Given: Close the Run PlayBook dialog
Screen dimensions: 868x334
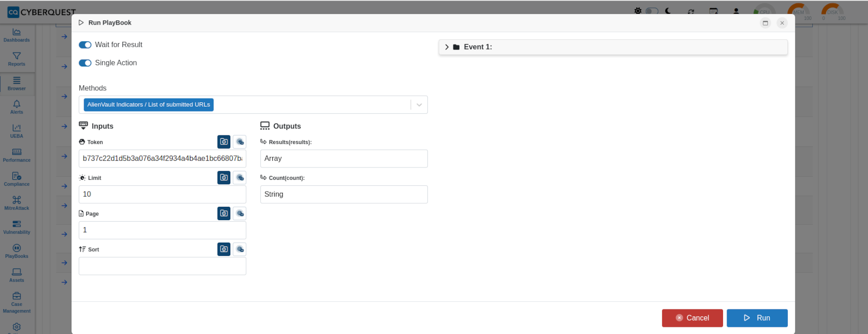Looking at the screenshot, I should click(782, 23).
